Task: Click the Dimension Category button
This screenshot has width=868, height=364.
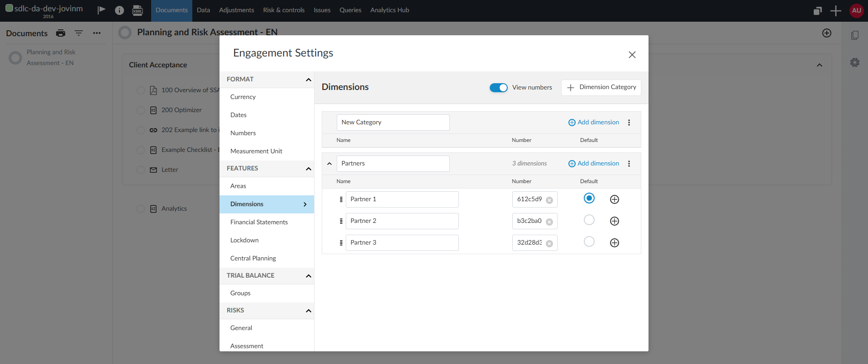Action: coord(601,87)
